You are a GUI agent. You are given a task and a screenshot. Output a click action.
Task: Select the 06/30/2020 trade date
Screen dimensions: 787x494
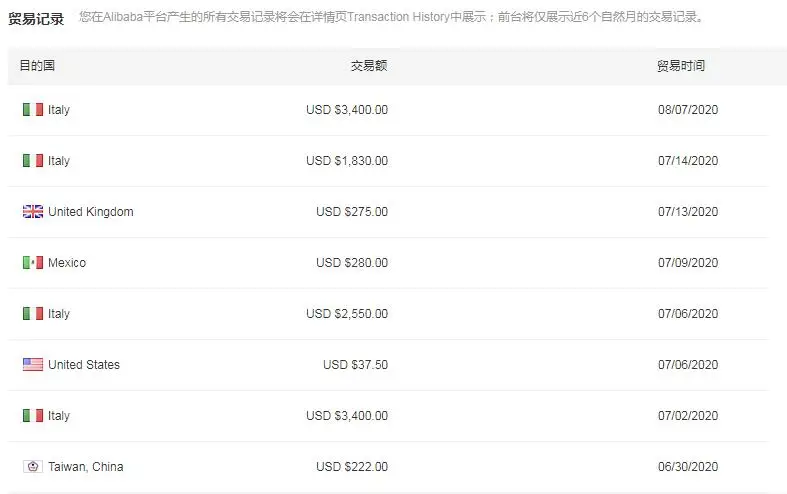(688, 467)
